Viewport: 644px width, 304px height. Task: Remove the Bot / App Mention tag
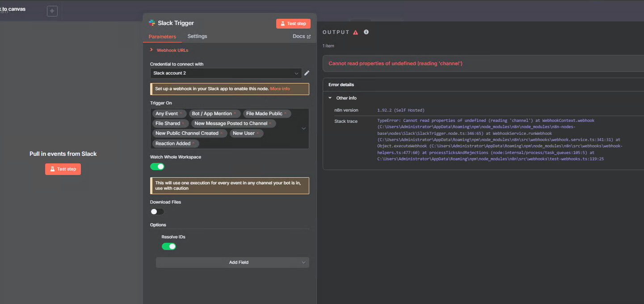(x=235, y=113)
